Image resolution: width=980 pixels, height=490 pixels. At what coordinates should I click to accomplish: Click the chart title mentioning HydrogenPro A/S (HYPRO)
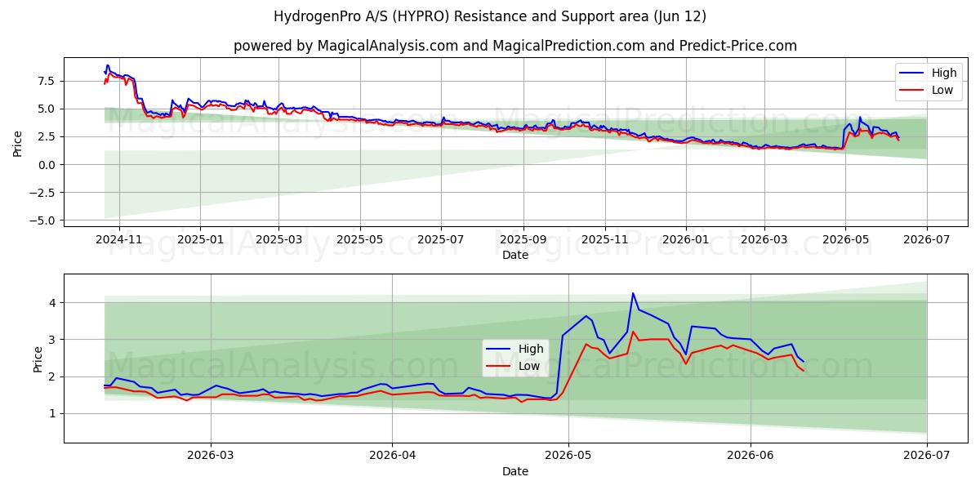coord(490,16)
